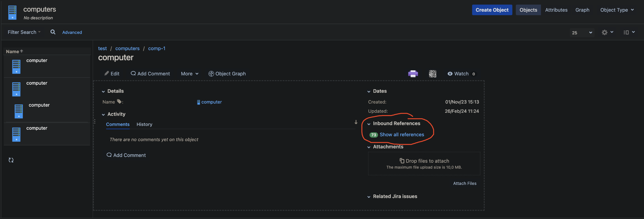Click the sort arrow in Activity
The image size is (644, 219).
point(356,122)
